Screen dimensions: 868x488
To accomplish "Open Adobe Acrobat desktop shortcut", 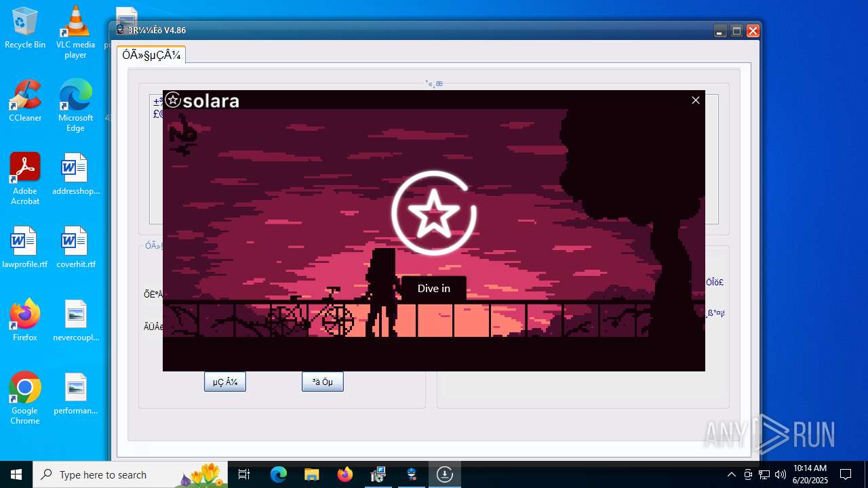I will (25, 179).
